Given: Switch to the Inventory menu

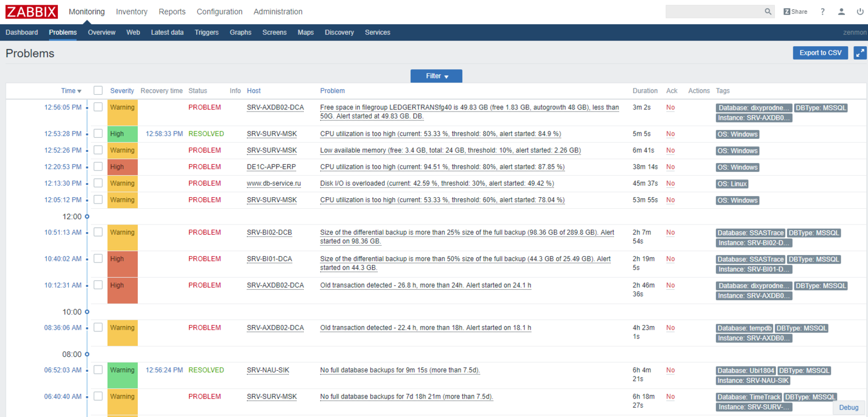Looking at the screenshot, I should coord(131,11).
